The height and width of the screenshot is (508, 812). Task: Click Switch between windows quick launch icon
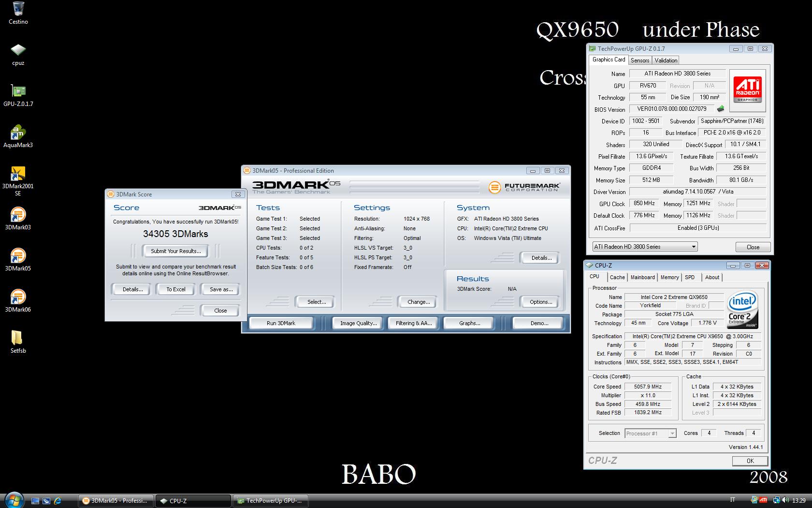click(46, 501)
